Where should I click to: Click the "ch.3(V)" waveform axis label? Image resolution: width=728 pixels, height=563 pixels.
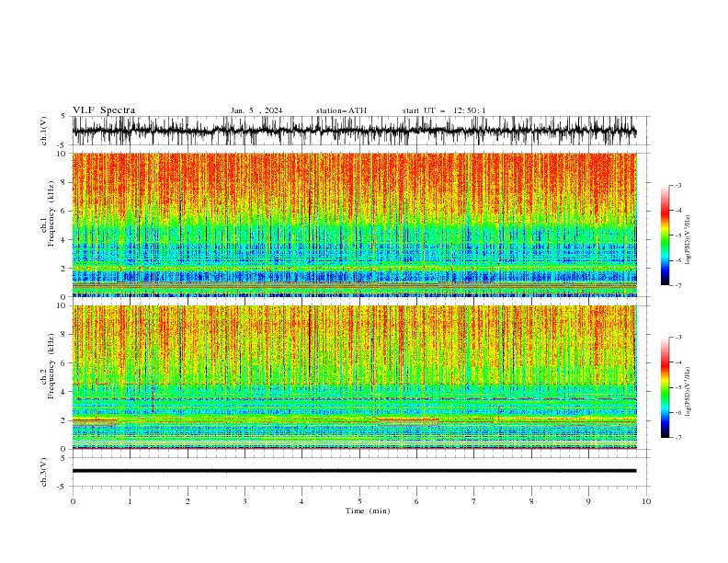tap(44, 472)
